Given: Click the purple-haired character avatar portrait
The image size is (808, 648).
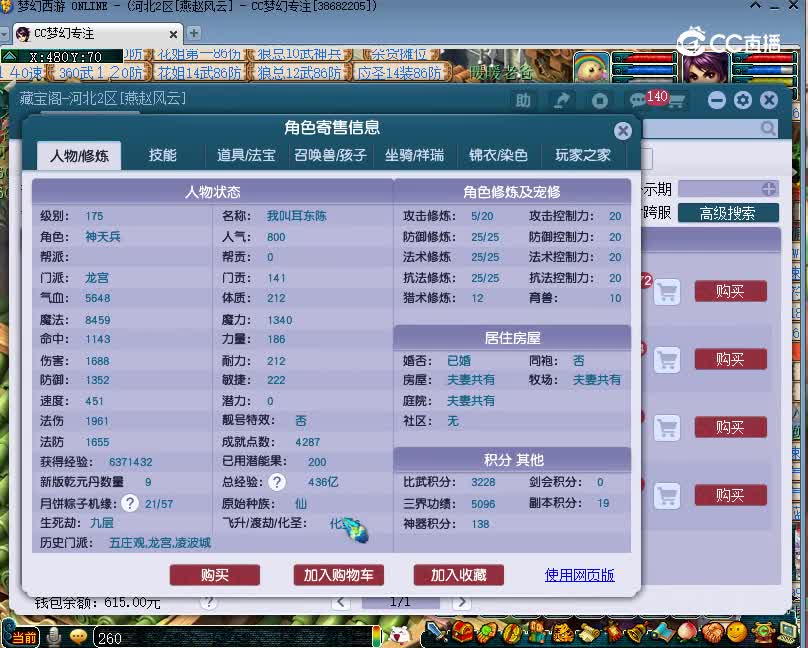Looking at the screenshot, I should (706, 67).
